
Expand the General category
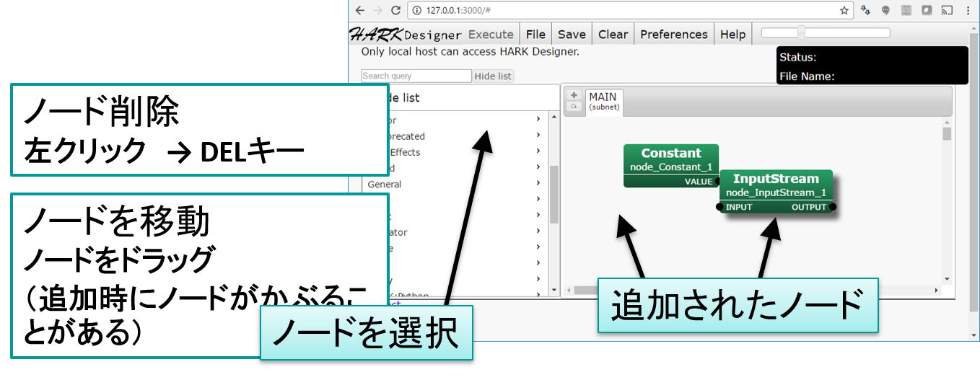click(x=538, y=184)
